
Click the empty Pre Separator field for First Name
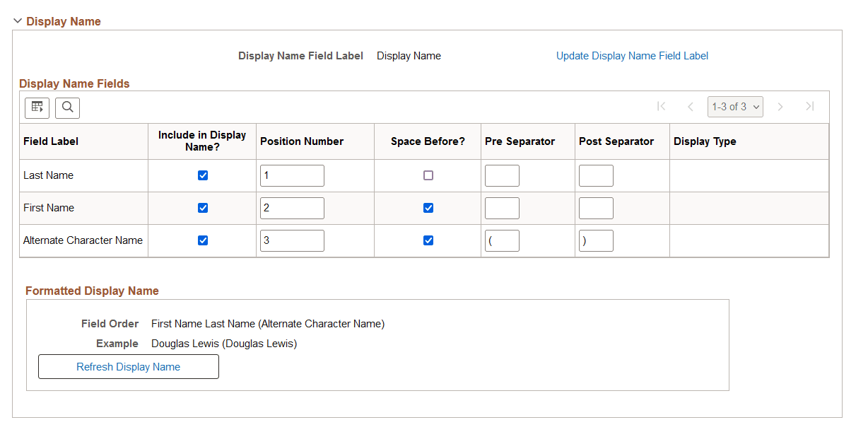pos(502,207)
